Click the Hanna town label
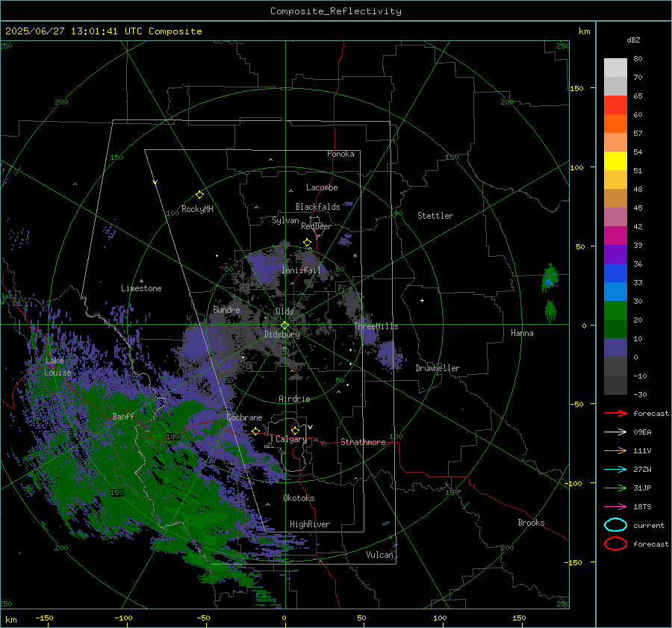The image size is (672, 628). point(522,333)
